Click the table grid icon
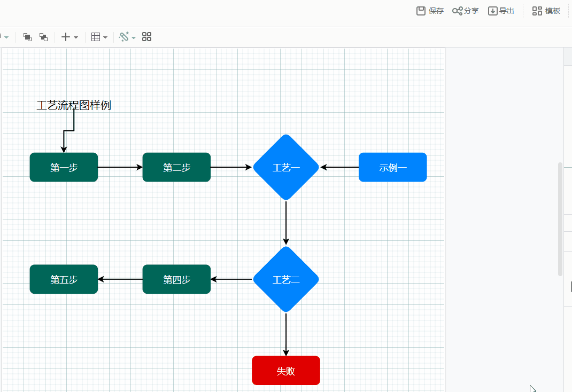Image resolution: width=572 pixels, height=392 pixels. point(96,37)
